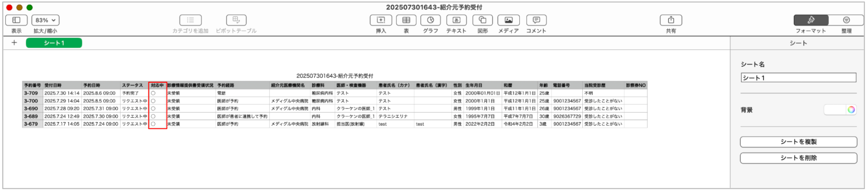
Task: Select table title 202507301643-紹介元予約受付
Action: (x=335, y=76)
